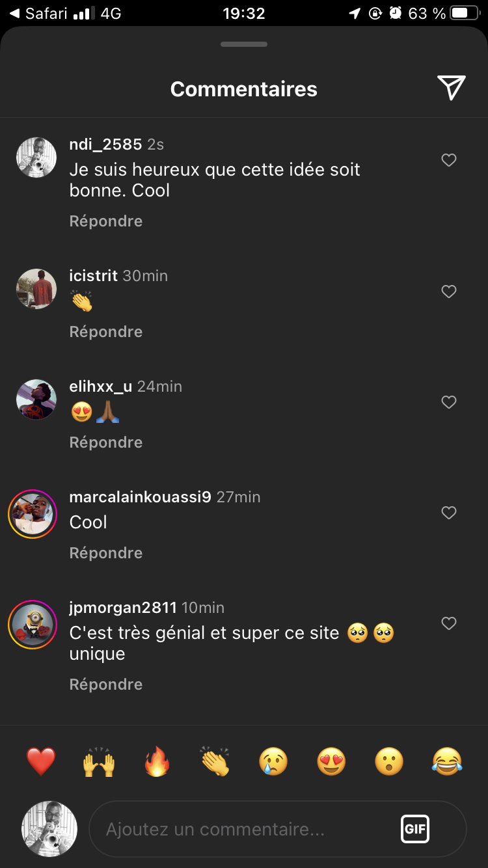This screenshot has width=488, height=868.
Task: Like icistrit's clapping hands comment
Action: pos(449,292)
